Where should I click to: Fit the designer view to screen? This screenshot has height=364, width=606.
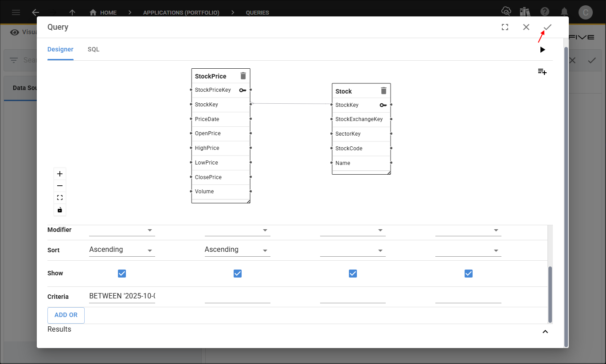click(60, 198)
